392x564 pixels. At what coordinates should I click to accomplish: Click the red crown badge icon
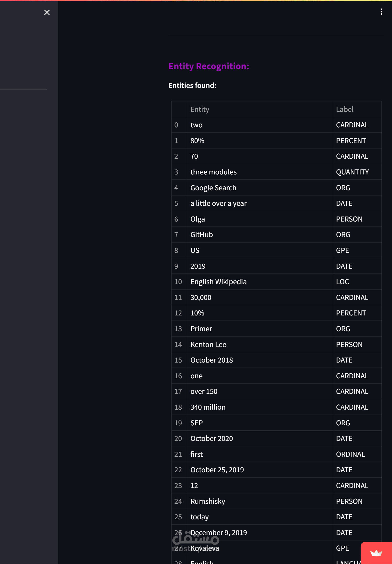pos(376,553)
